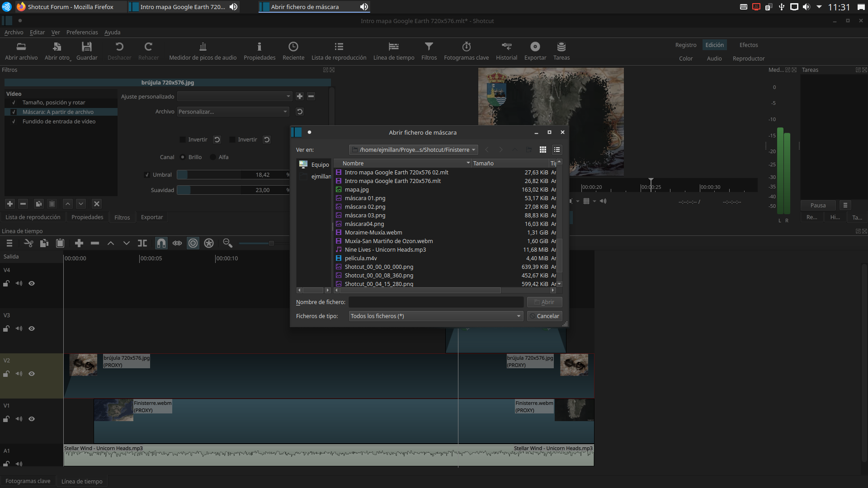Switch to the Propiedades bottom tab
Screen dimensions: 868x488
point(87,217)
